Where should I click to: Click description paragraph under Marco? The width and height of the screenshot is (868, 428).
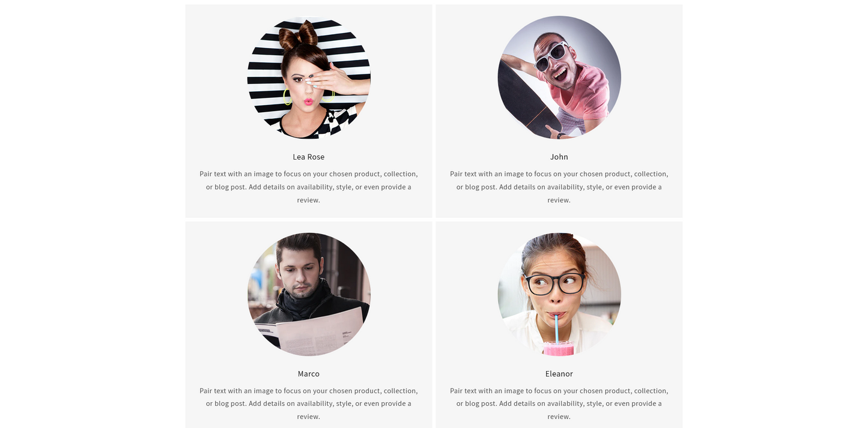coord(309,403)
